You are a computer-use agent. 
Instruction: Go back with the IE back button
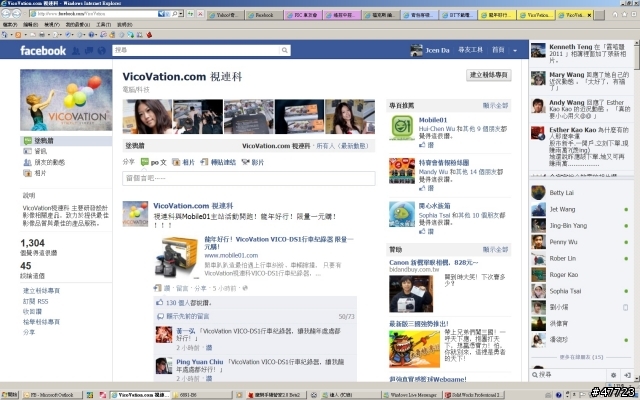[x=6, y=14]
